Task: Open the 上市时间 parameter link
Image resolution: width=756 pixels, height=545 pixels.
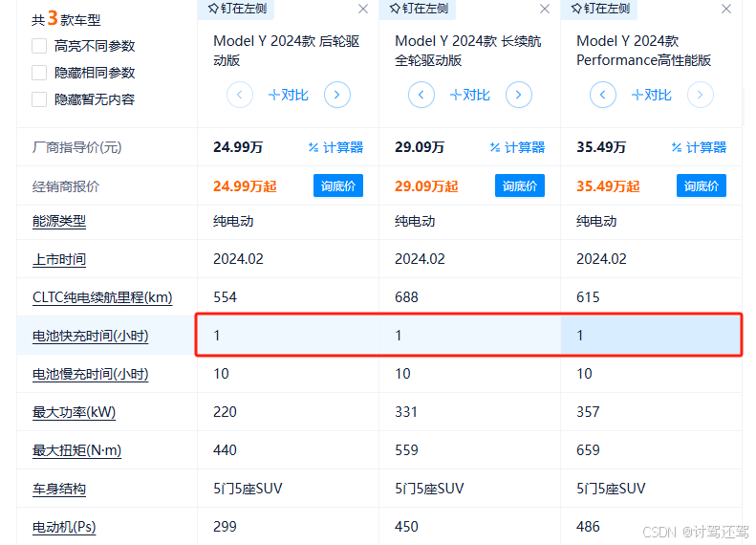Action: click(x=59, y=259)
